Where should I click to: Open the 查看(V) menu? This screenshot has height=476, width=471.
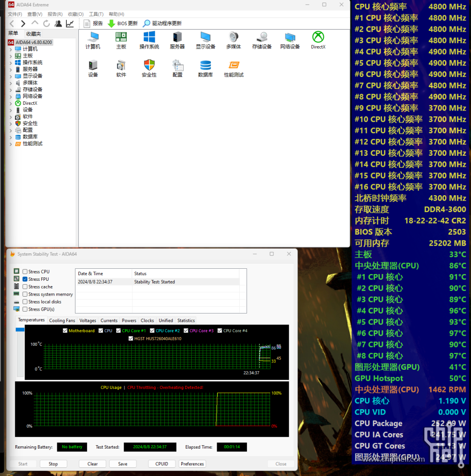(35, 14)
